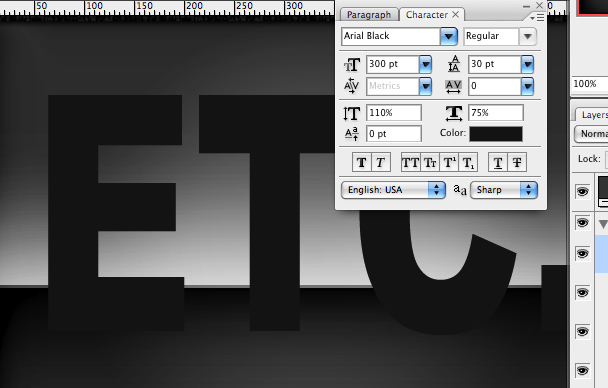
Task: Toggle Strikethrough text style
Action: (517, 162)
